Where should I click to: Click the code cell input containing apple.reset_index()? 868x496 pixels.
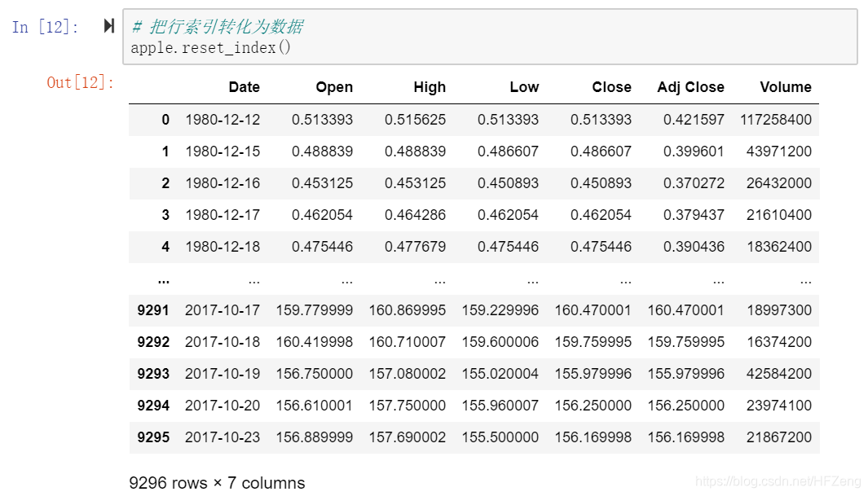[490, 37]
